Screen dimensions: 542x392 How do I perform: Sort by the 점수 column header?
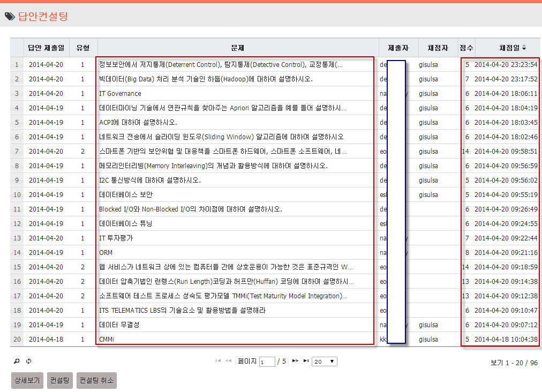(466, 48)
